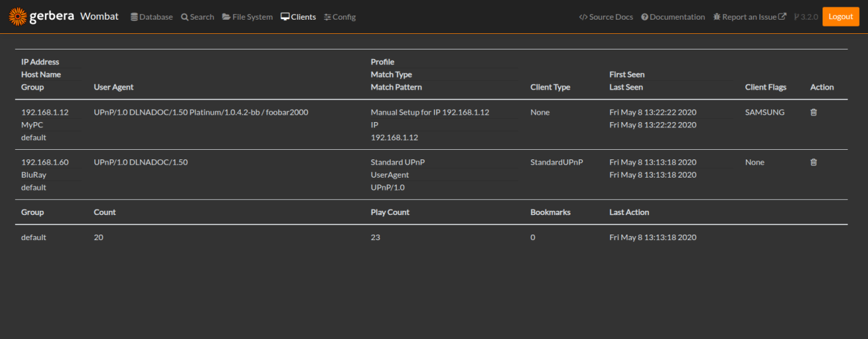Click the Play Count column header

click(390, 212)
